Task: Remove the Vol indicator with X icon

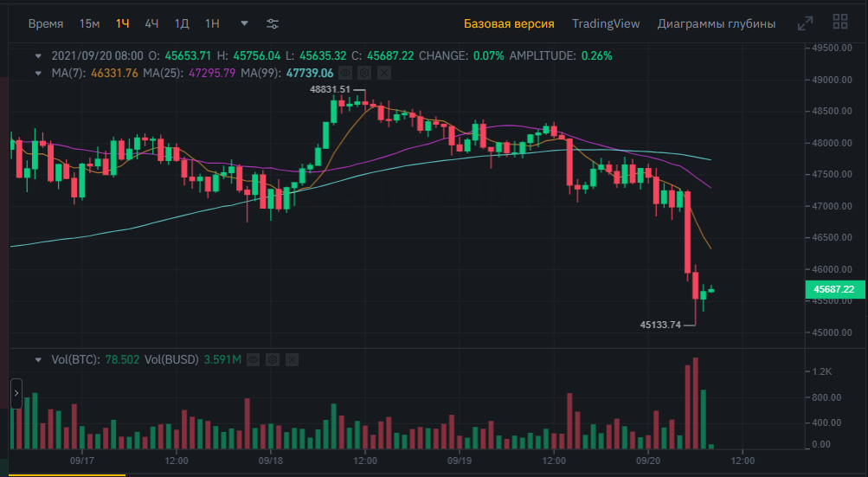Action: click(292, 359)
